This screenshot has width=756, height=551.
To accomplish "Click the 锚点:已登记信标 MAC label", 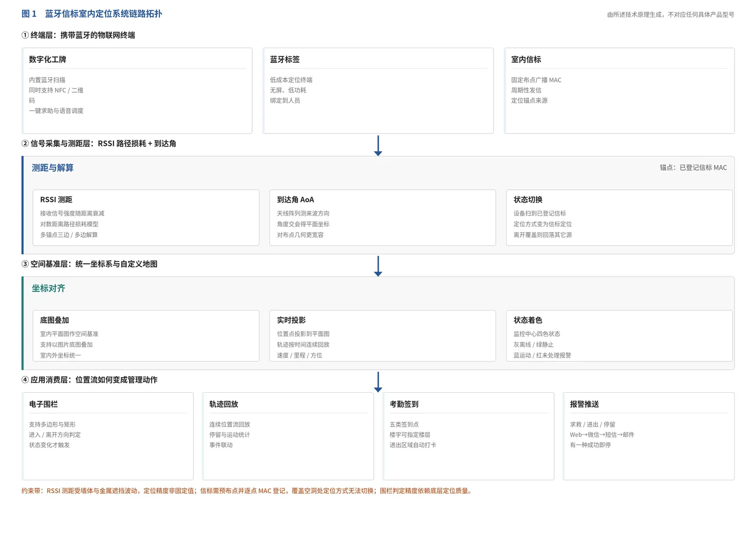I will 693,167.
